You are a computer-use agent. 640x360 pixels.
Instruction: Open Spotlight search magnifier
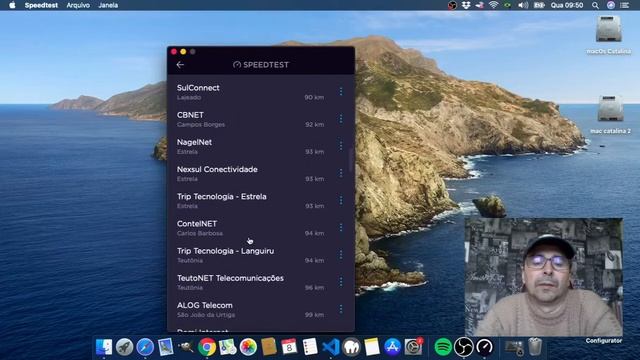coord(595,5)
